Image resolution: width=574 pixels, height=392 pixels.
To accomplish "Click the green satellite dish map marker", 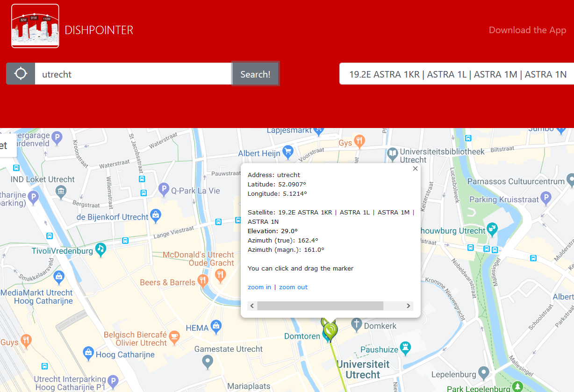I will click(330, 330).
